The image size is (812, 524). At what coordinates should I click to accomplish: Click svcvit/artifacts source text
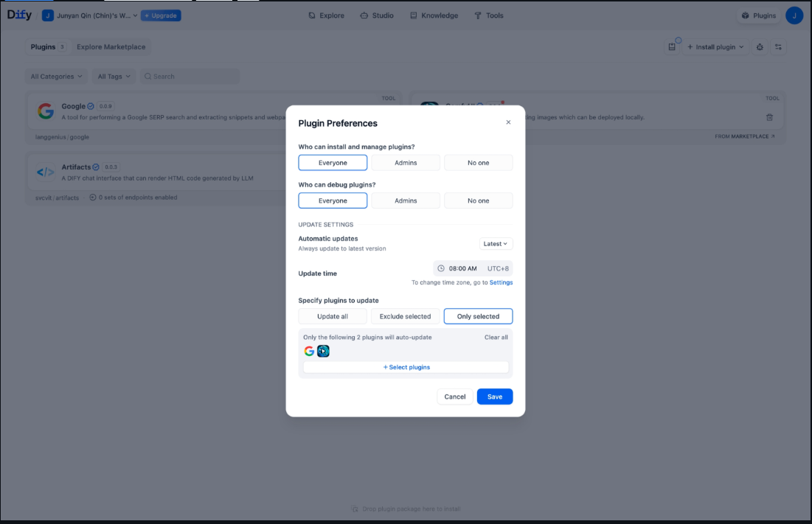57,198
